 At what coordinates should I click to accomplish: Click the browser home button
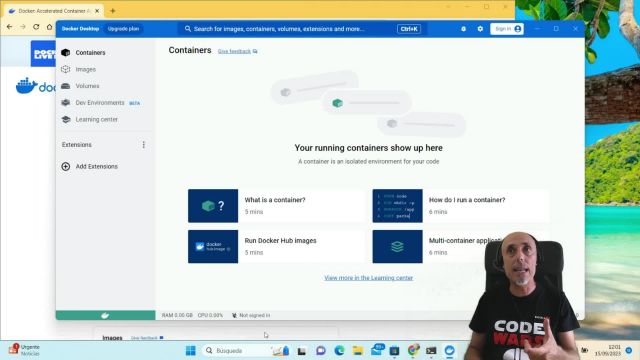click(49, 27)
